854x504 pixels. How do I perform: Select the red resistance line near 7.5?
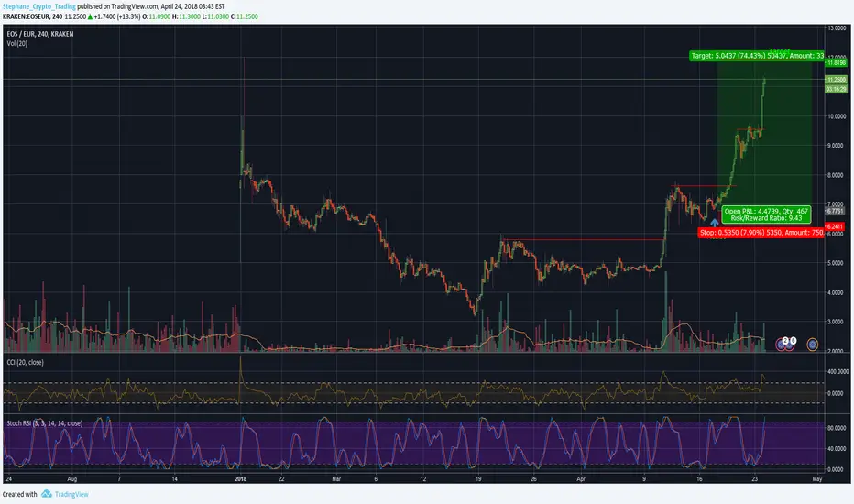click(x=706, y=186)
